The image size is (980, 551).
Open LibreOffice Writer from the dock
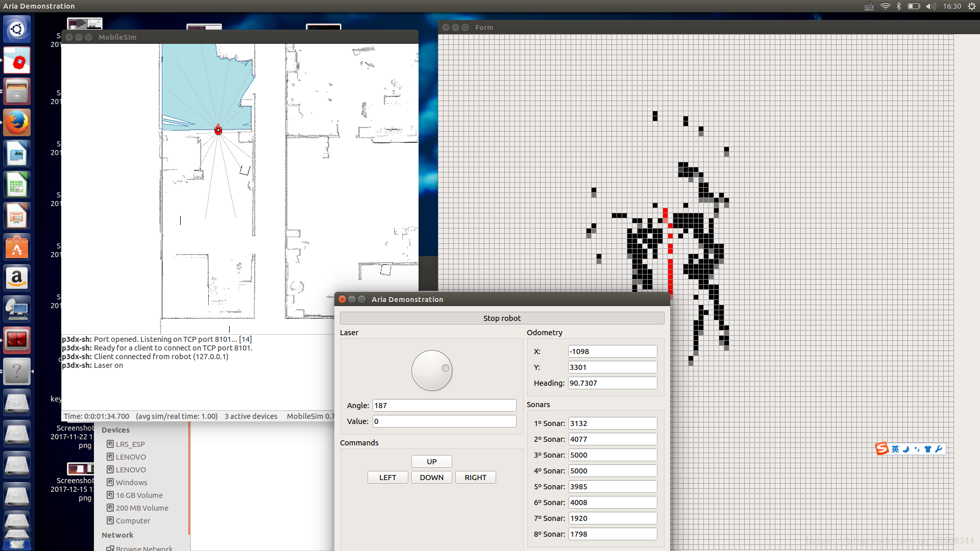pyautogui.click(x=17, y=154)
